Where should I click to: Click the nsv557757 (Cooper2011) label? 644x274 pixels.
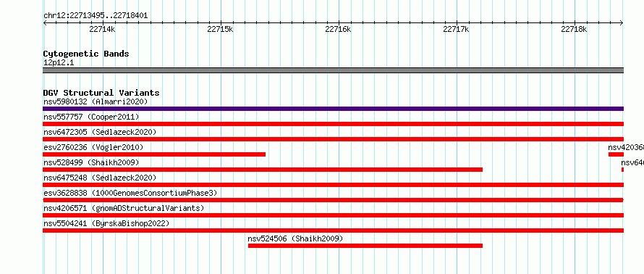point(91,117)
